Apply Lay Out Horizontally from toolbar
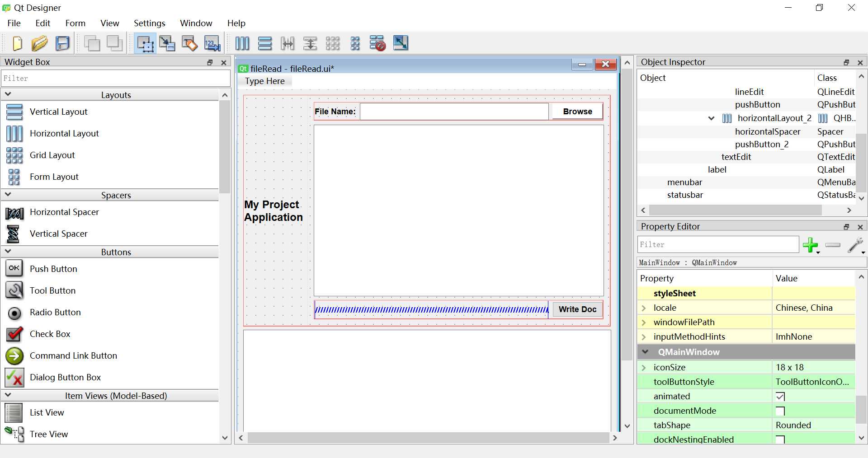Viewport: 868px width, 458px height. pos(242,43)
